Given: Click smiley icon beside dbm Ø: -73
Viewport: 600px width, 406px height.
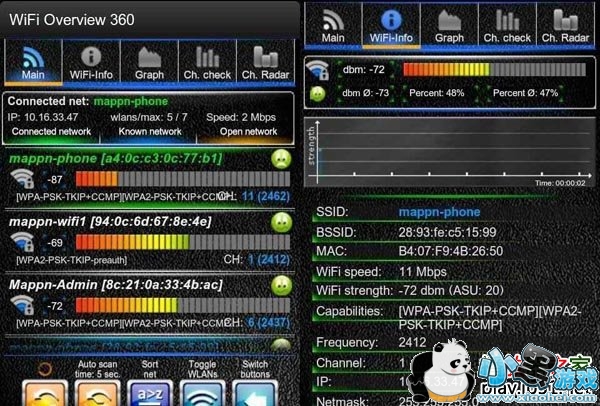Looking at the screenshot, I should point(318,93).
